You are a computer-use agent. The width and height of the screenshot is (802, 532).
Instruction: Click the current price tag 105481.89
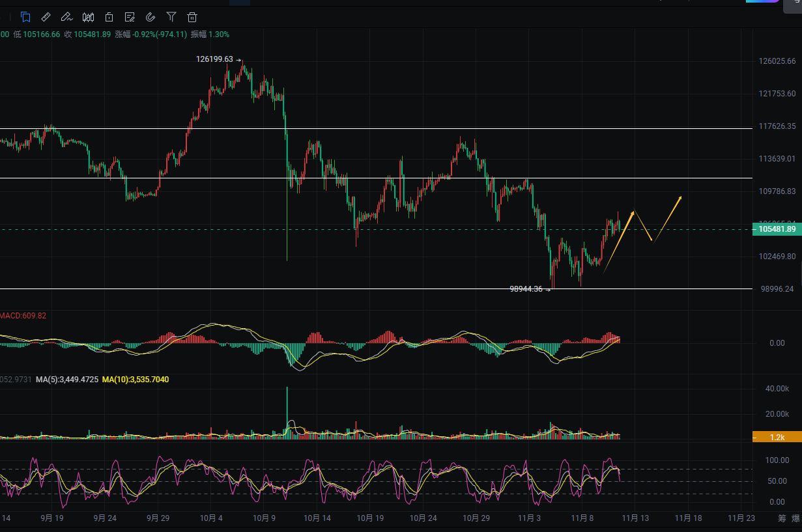pyautogui.click(x=775, y=229)
